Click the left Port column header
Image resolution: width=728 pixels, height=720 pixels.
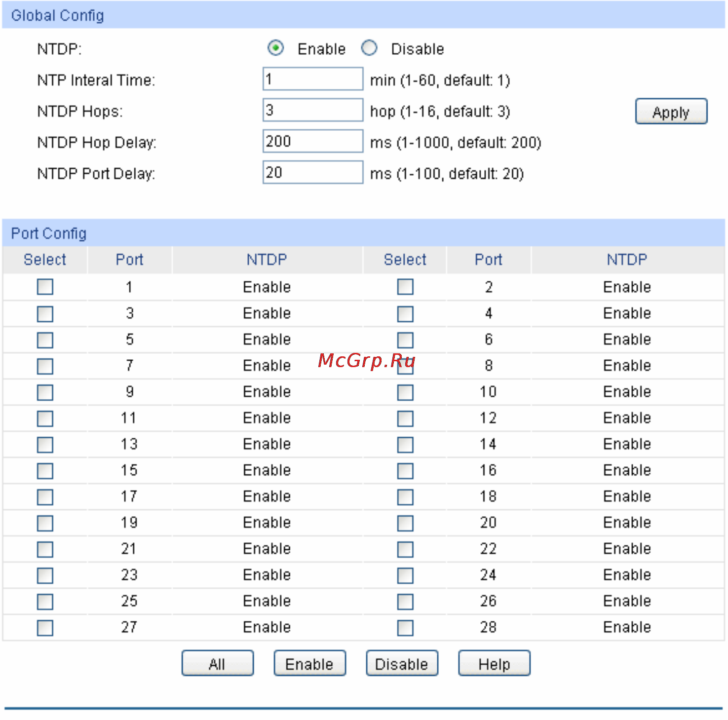pos(129,260)
